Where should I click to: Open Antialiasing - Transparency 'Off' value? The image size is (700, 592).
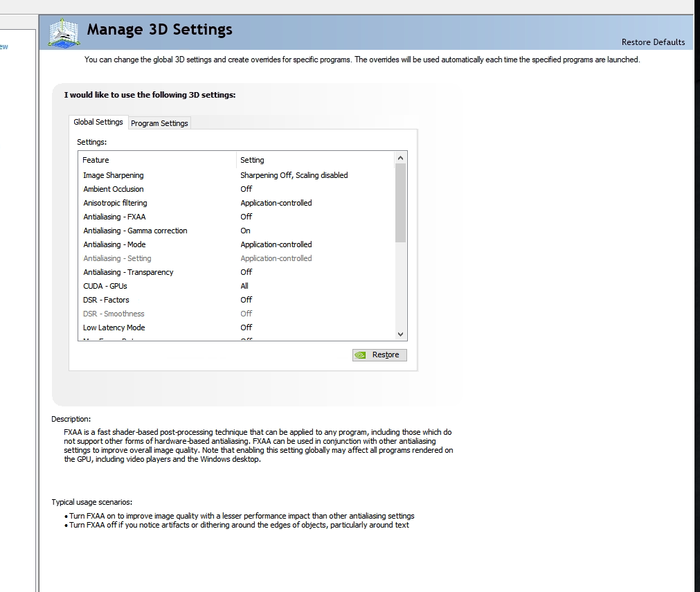pos(246,272)
